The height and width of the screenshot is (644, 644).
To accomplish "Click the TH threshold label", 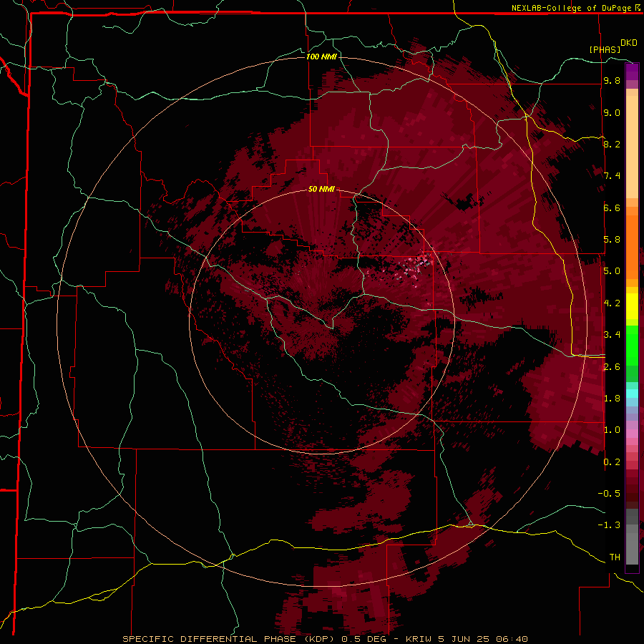I will coord(615,557).
